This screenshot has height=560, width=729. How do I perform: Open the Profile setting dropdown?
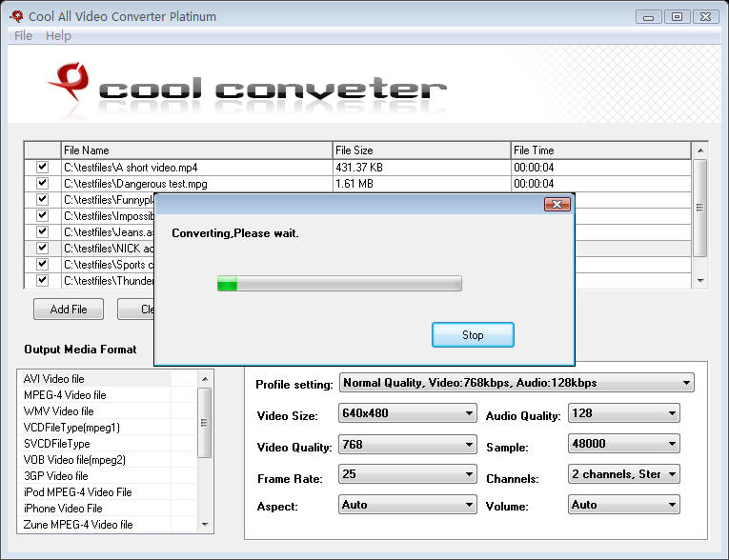[x=516, y=383]
